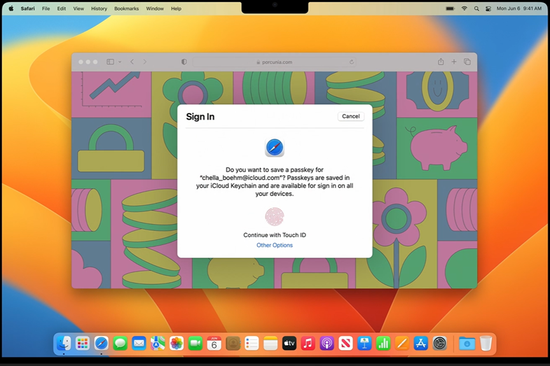This screenshot has width=550, height=366.
Task: Open Control Center in menu bar
Action: 488,8
